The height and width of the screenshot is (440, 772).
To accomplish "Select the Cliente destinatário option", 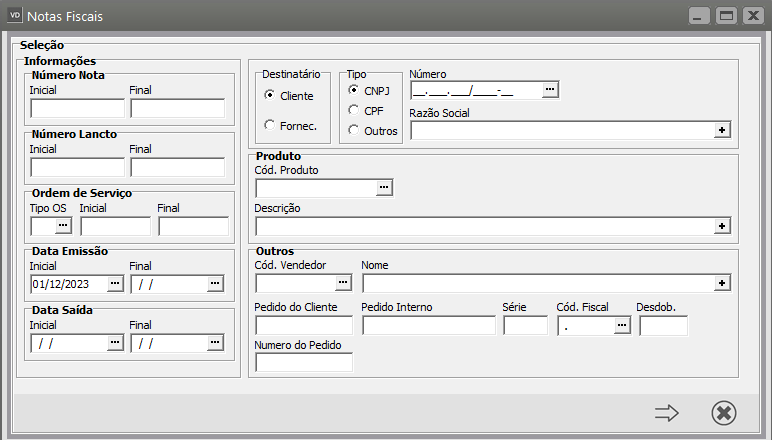I will [269, 95].
